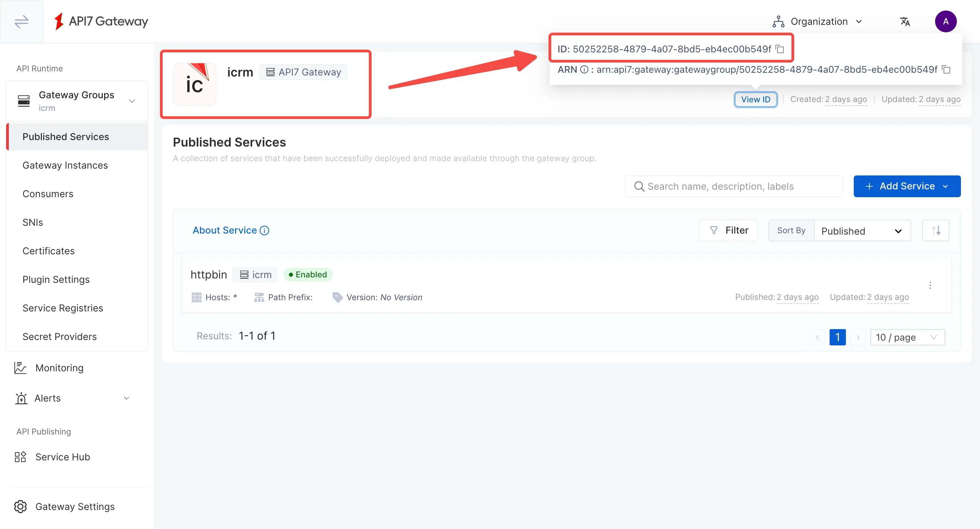Viewport: 980px width, 529px height.
Task: Click the About Service info icon
Action: (264, 230)
